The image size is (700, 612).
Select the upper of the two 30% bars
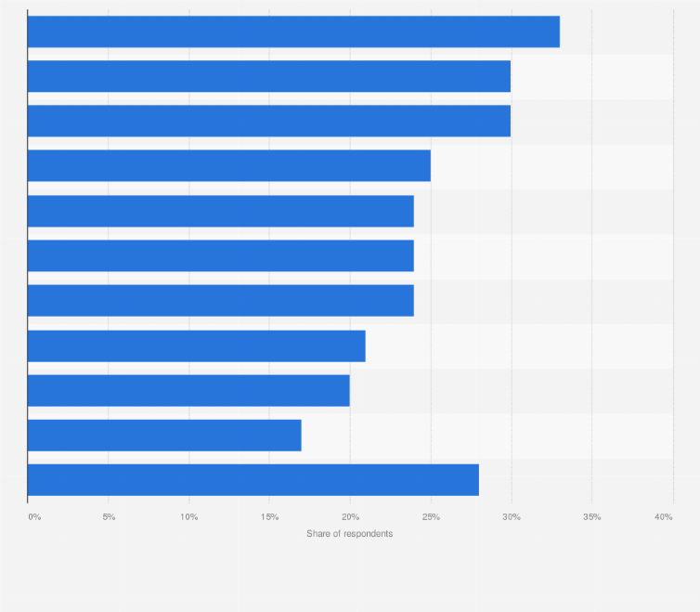(269, 76)
